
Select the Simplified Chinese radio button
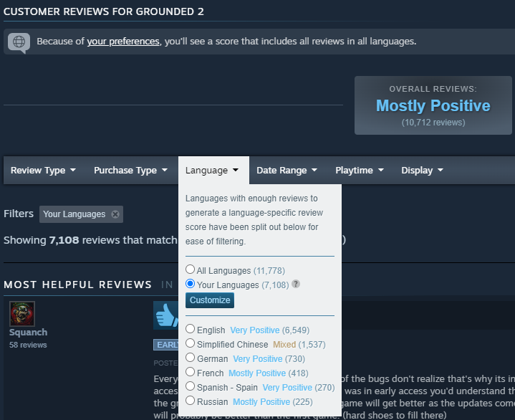(190, 343)
